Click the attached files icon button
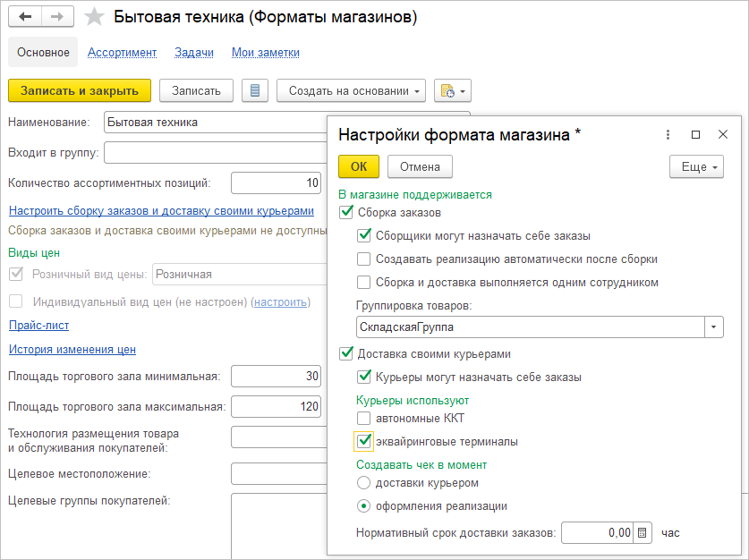The height and width of the screenshot is (560, 749). [452, 90]
